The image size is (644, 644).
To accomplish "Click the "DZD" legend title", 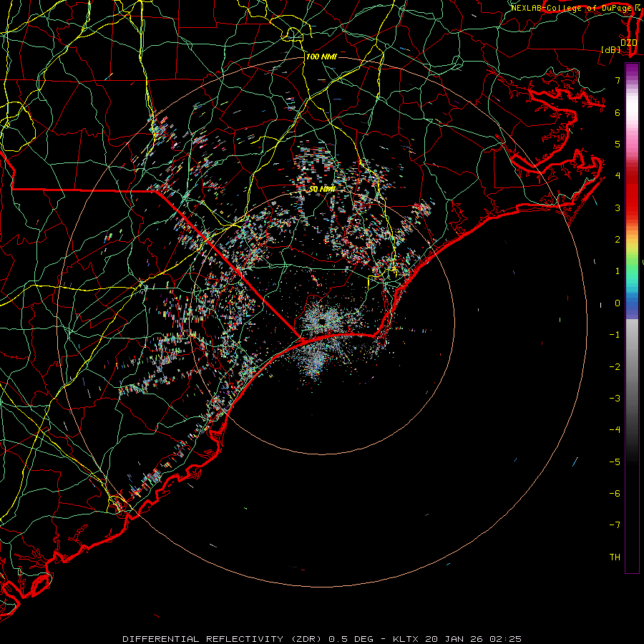I will tap(628, 43).
